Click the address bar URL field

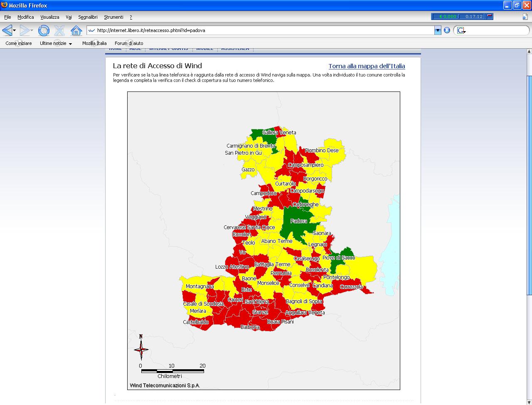tap(264, 30)
